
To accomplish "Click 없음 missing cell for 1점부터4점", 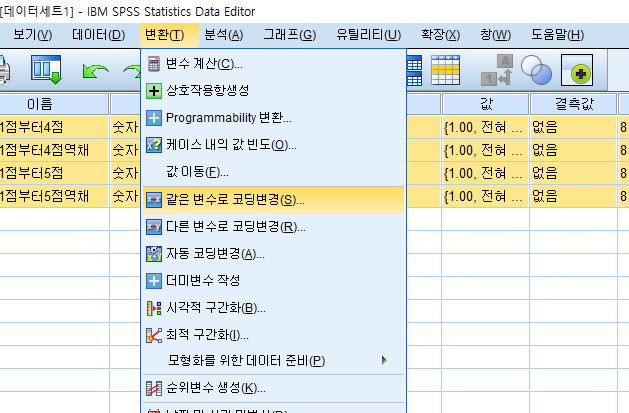I will 573,127.
